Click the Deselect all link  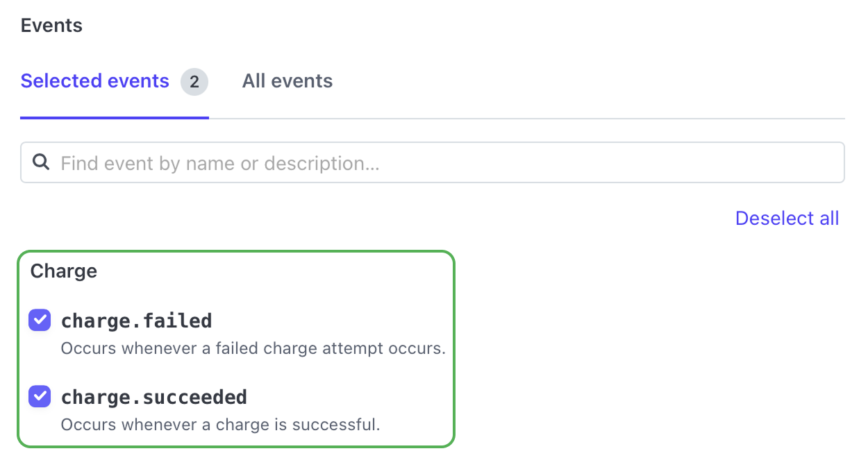pyautogui.click(x=787, y=219)
